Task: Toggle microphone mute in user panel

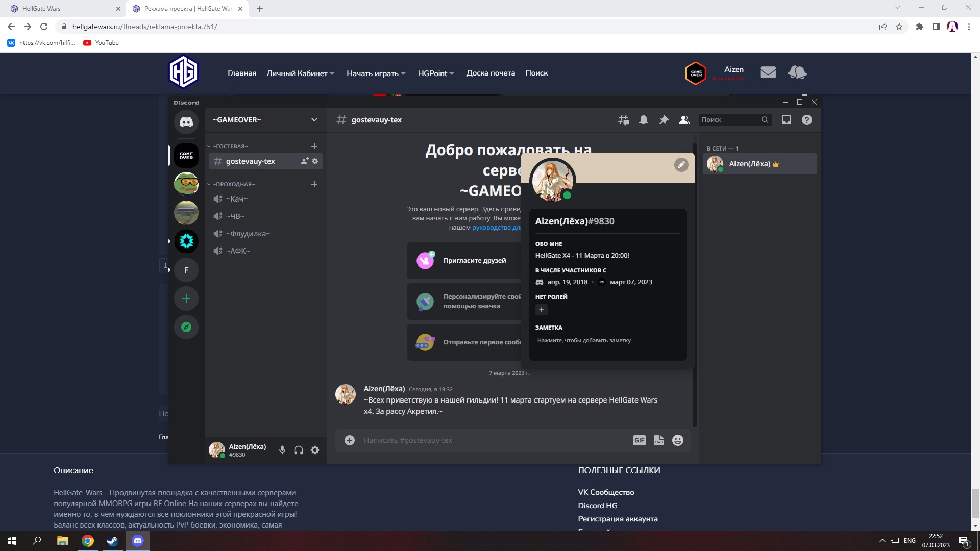Action: pyautogui.click(x=282, y=450)
